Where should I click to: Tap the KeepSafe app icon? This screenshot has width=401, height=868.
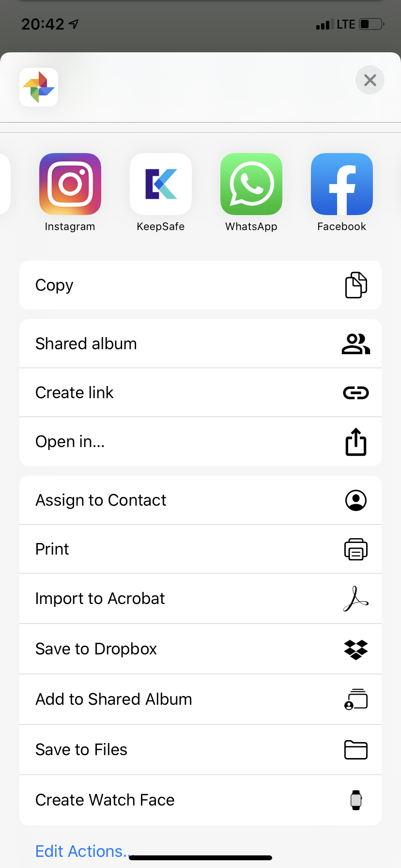point(161,184)
